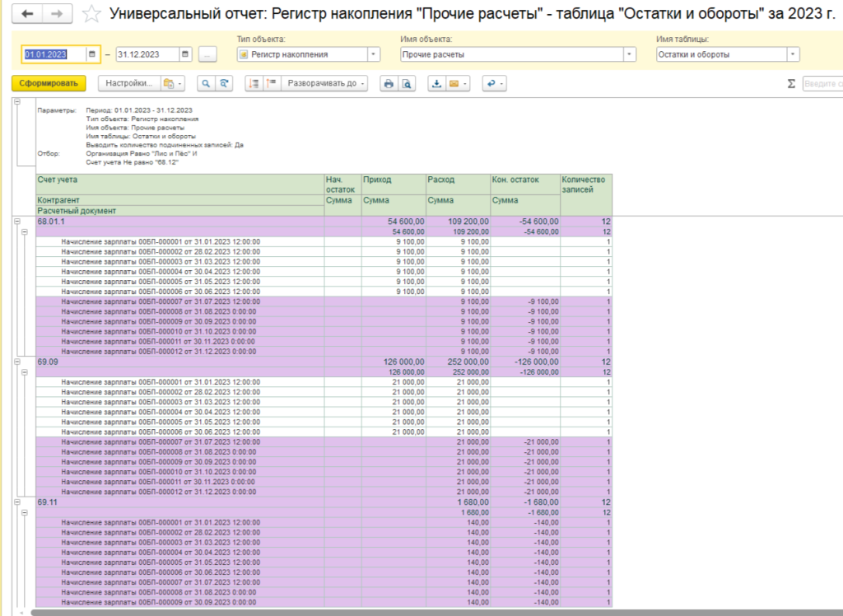Click the horizontal scrollbar at the bottom
Viewport: 843px width, 616px height.
pos(436,612)
